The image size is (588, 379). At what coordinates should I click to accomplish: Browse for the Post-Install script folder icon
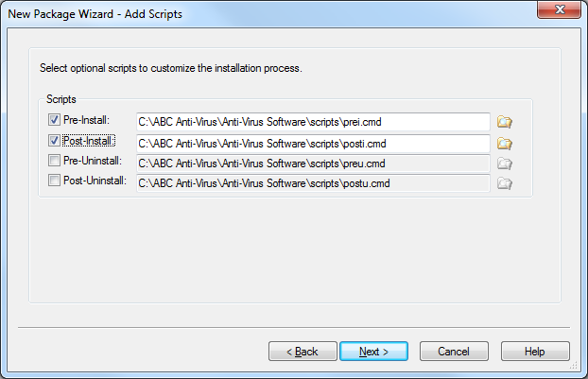pyautogui.click(x=505, y=144)
